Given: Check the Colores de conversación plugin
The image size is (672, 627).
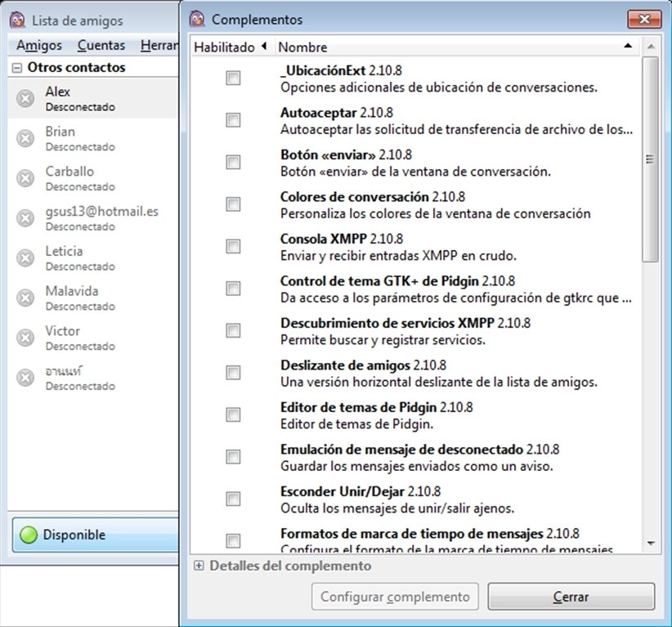Looking at the screenshot, I should (x=233, y=204).
